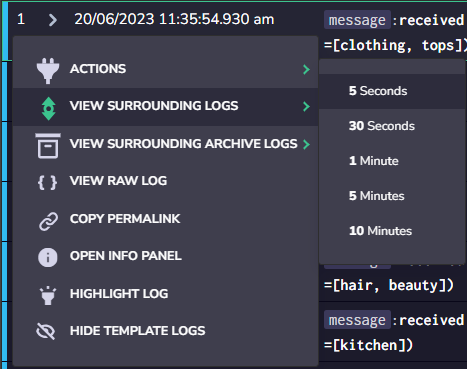Image resolution: width=467 pixels, height=369 pixels.
Task: Pick 5 Seconds surrounding range
Action: pos(392,91)
